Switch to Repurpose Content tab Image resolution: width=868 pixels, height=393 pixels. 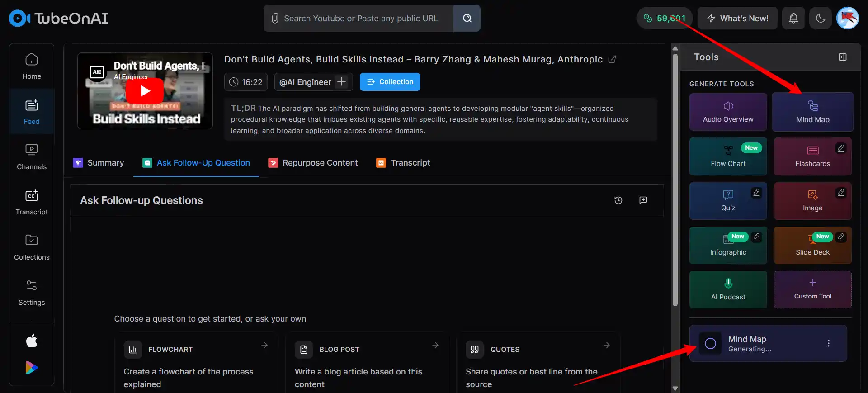tap(313, 163)
